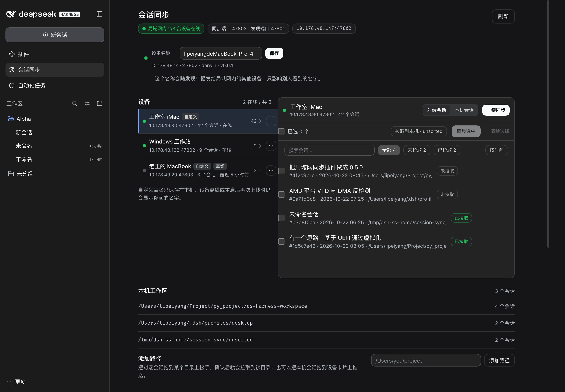Filter sessions by 未拉取 2
This screenshot has height=392, width=565.
click(417, 150)
